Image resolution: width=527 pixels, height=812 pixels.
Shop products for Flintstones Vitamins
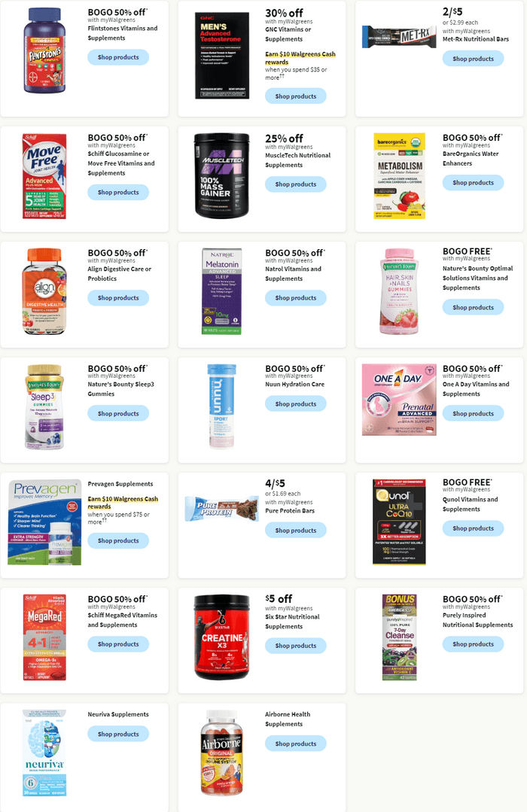pos(118,57)
